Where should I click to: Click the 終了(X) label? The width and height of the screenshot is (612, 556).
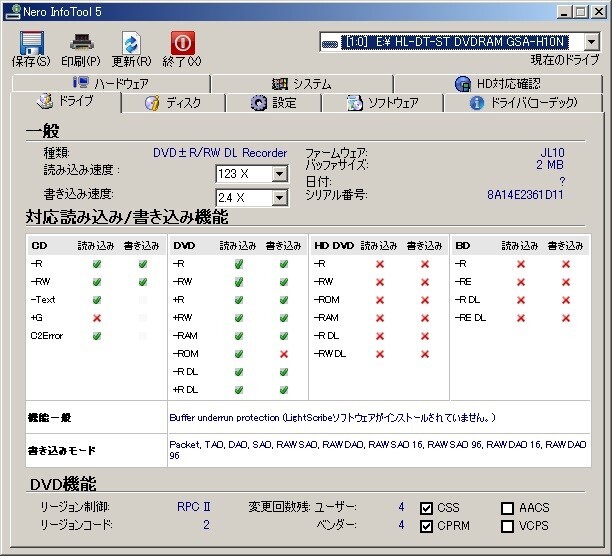pos(182,62)
